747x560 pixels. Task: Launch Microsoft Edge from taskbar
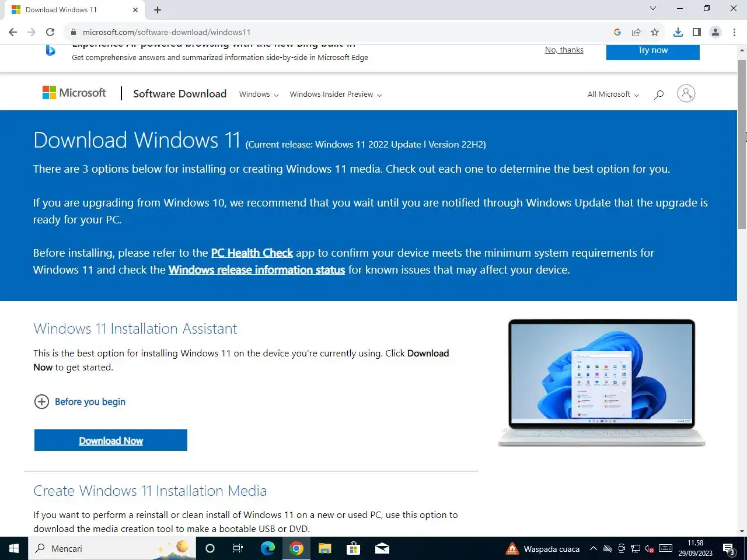(x=267, y=548)
